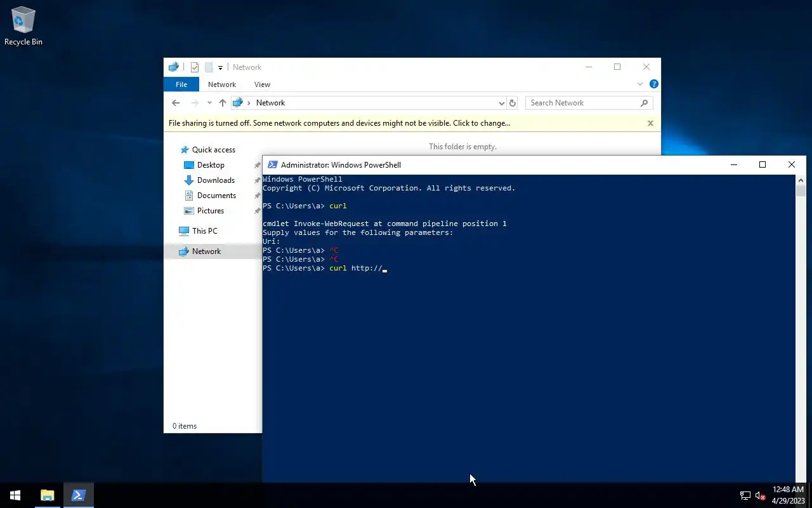Maximize the Network Explorer window
812x508 pixels.
(617, 67)
